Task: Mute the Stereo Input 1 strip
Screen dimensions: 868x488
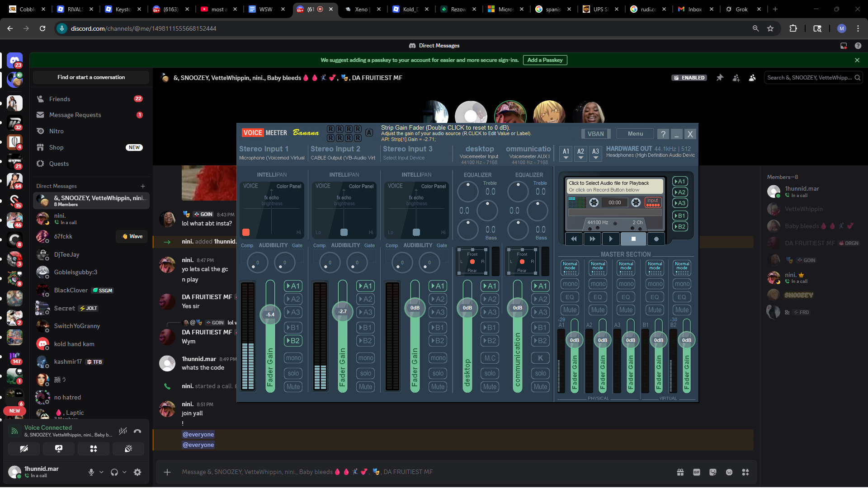Action: (x=293, y=387)
